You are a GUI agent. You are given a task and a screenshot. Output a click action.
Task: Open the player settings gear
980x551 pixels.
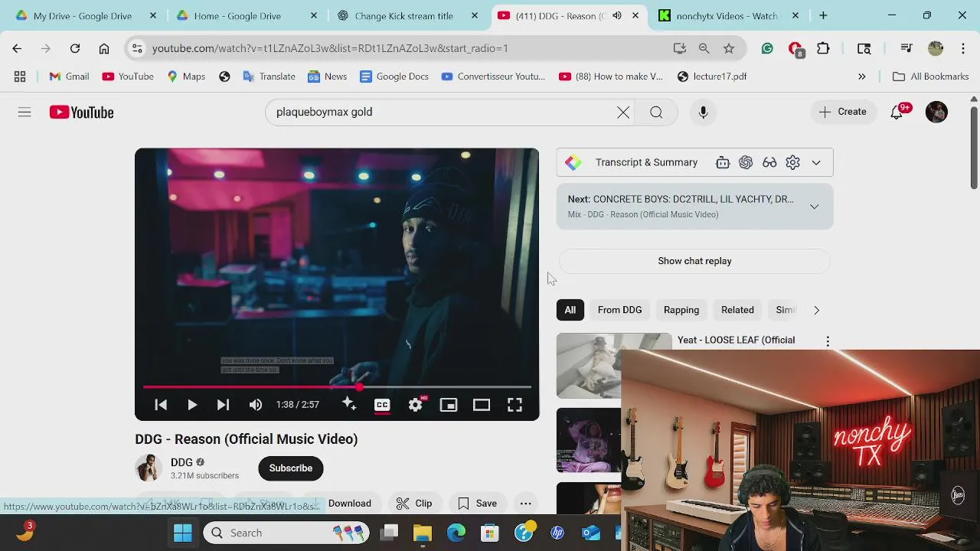pos(416,405)
